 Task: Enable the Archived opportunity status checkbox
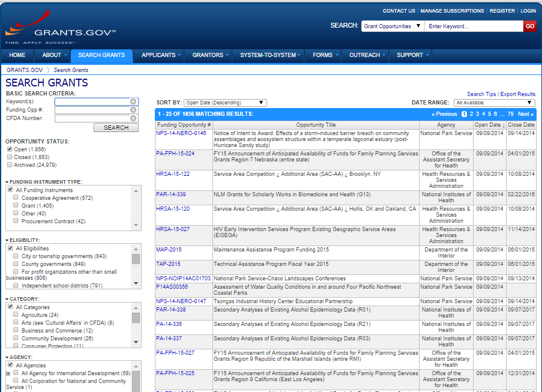pyautogui.click(x=10, y=165)
